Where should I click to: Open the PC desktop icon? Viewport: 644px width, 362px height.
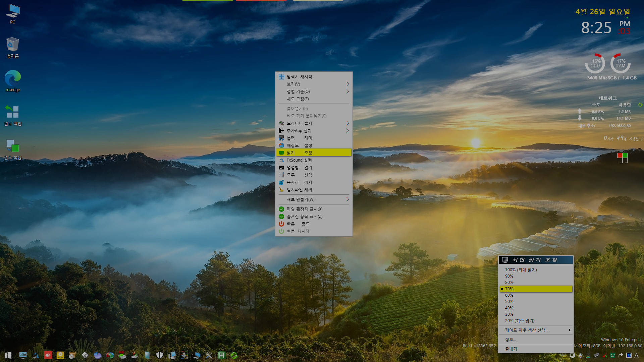tap(12, 14)
